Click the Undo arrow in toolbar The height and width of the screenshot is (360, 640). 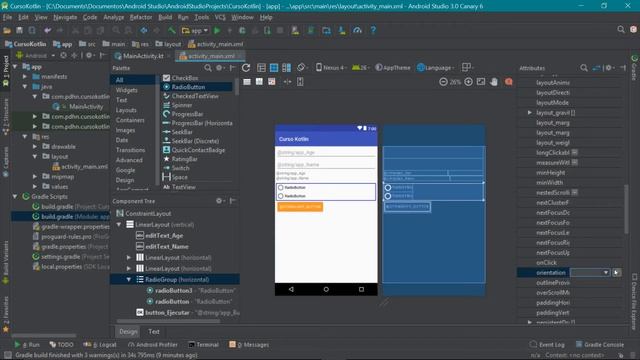click(48, 30)
